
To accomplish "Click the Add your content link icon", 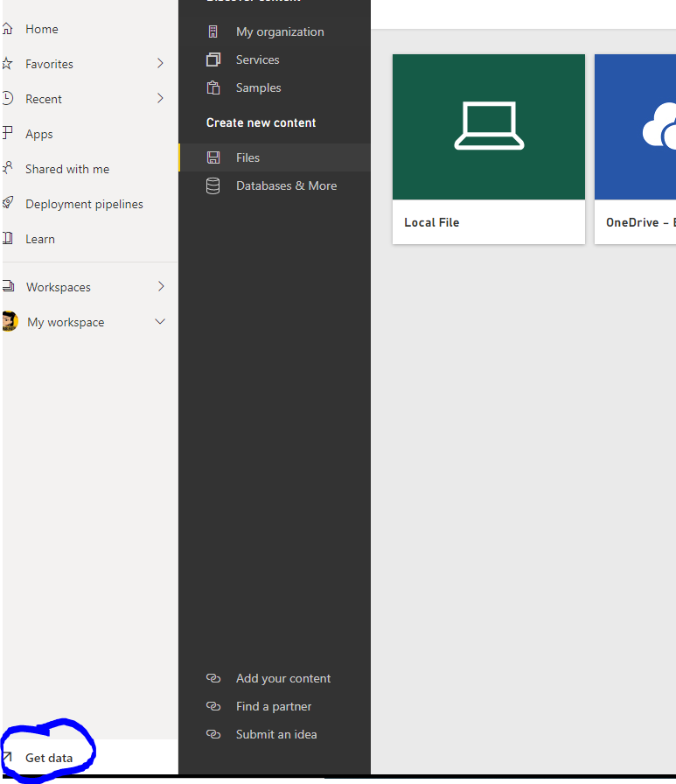I will coord(213,678).
